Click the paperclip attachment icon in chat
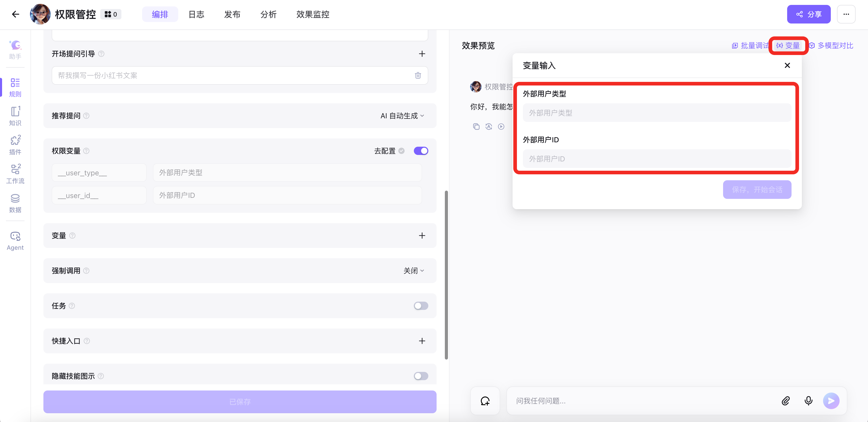Image resolution: width=868 pixels, height=422 pixels. tap(785, 401)
